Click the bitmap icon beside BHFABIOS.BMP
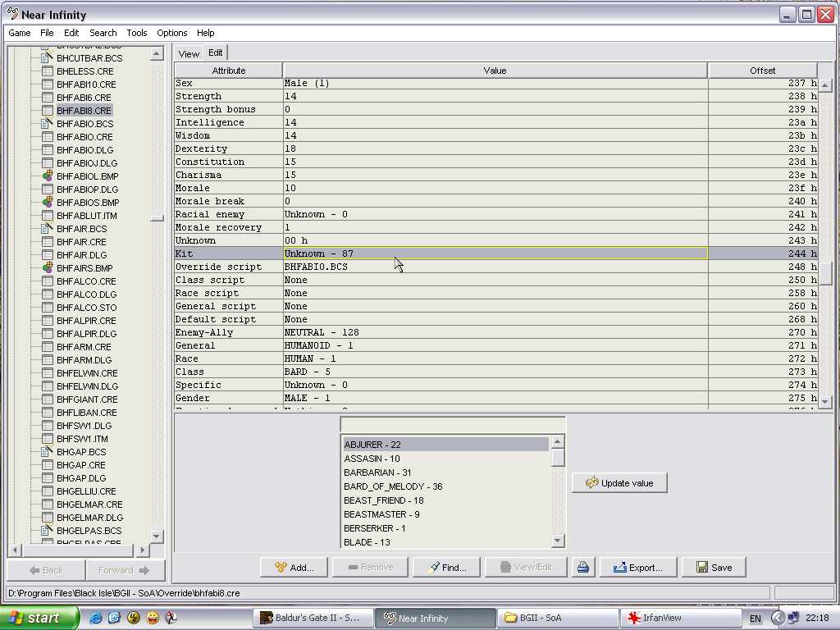The image size is (840, 630). (47, 202)
